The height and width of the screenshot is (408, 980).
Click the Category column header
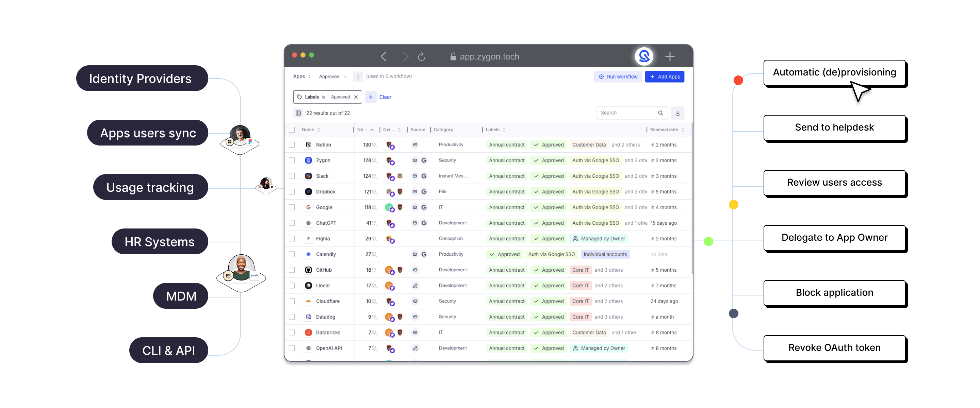pyautogui.click(x=443, y=130)
